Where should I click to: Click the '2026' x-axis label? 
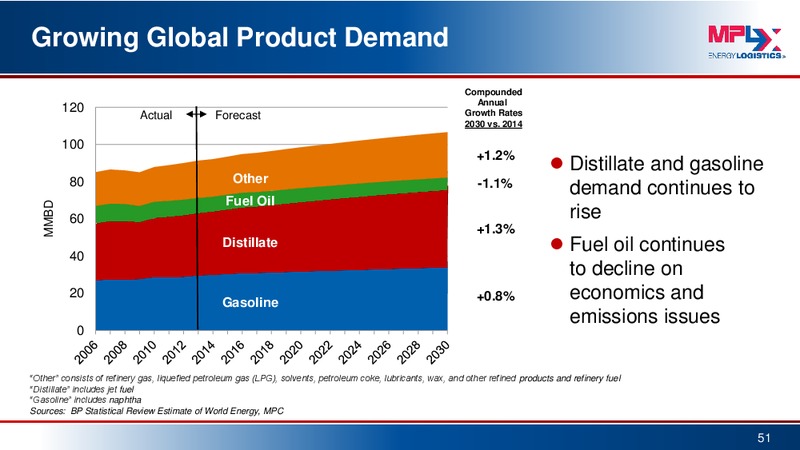pyautogui.click(x=380, y=353)
